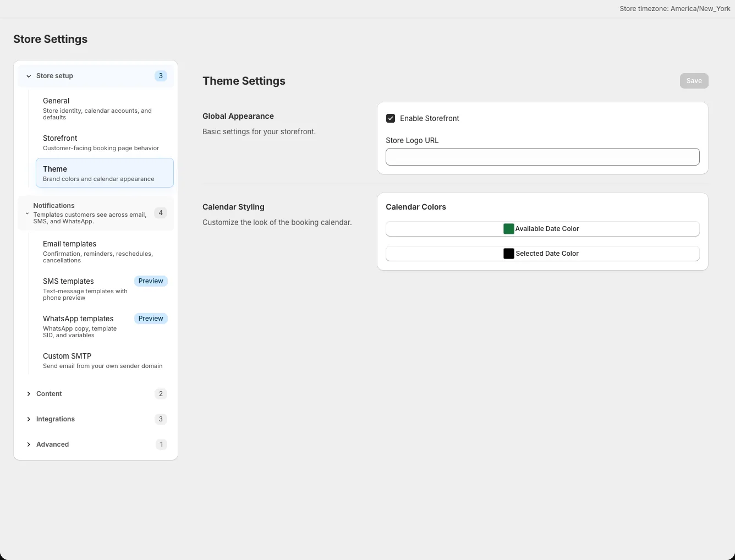Image resolution: width=735 pixels, height=560 pixels.
Task: Click the Content count badge 2
Action: point(161,394)
